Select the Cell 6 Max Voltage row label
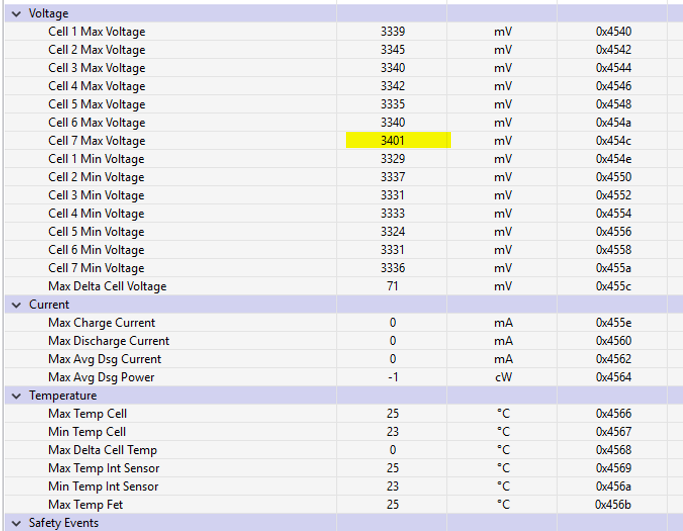Image resolution: width=683 pixels, height=531 pixels. [97, 123]
